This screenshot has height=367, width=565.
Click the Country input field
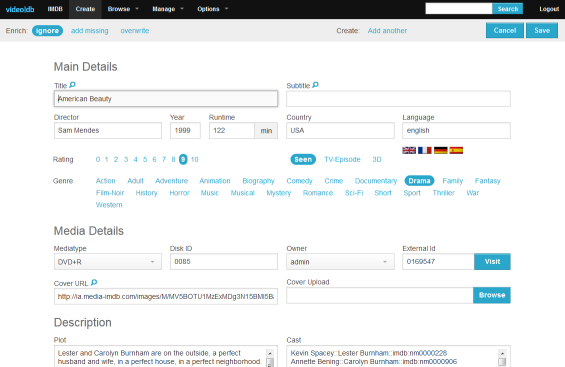(340, 130)
